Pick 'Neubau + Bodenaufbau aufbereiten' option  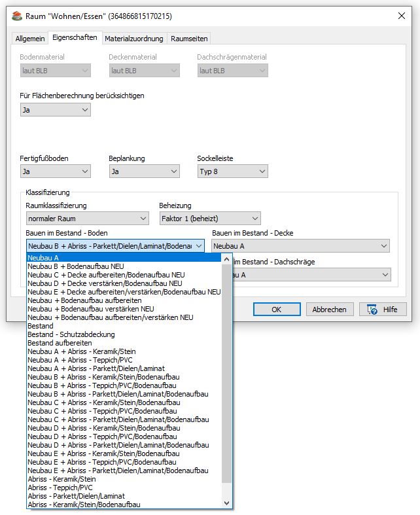click(x=124, y=300)
